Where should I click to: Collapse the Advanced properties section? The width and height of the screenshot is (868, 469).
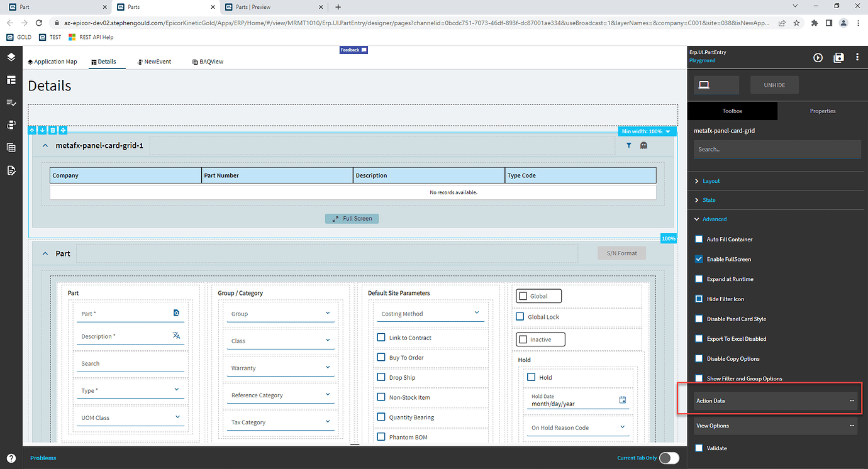[697, 219]
